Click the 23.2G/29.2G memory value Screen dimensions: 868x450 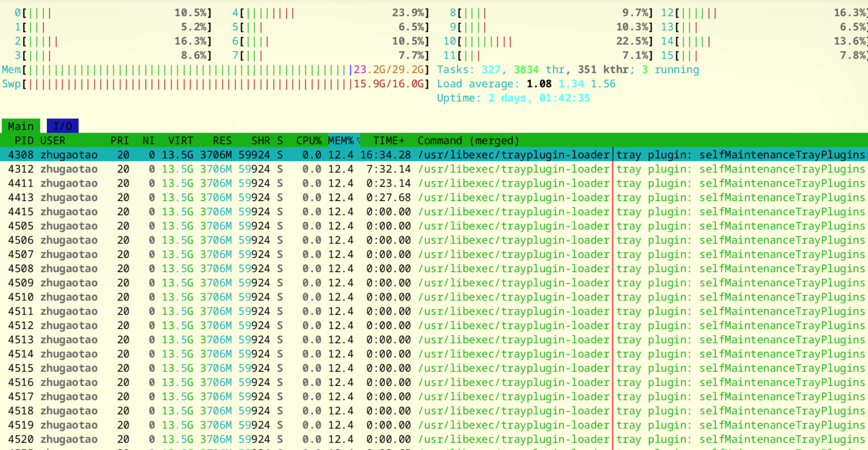pos(388,70)
